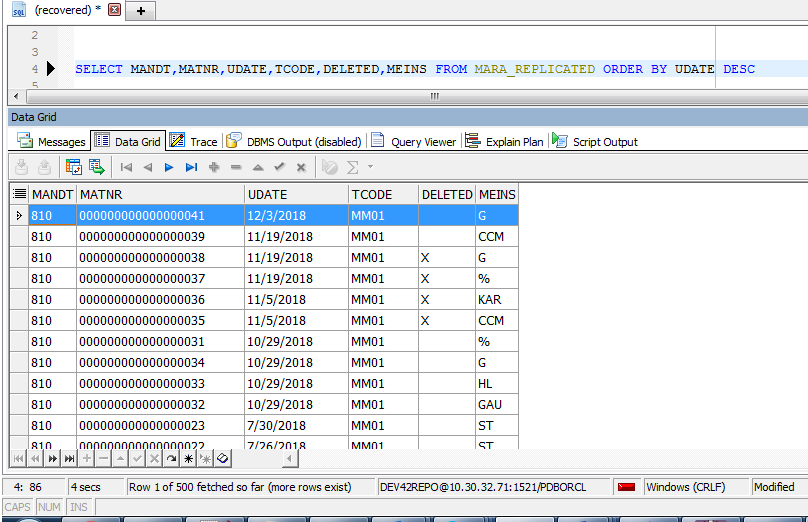Select cell 000000000000000041 in MATNR column
Screen dimensions: 808x522
(160, 215)
